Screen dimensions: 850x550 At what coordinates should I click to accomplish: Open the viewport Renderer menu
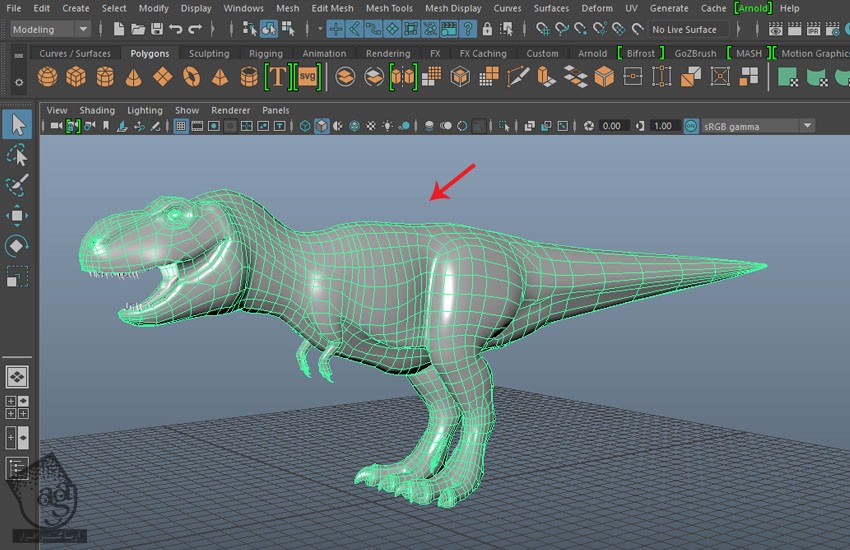point(230,110)
